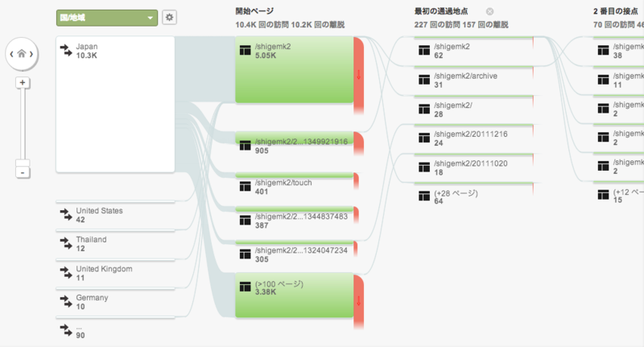The width and height of the screenshot is (644, 347).
Task: Click 227 回の訪問 157 回の離脱 summary
Action: [461, 25]
